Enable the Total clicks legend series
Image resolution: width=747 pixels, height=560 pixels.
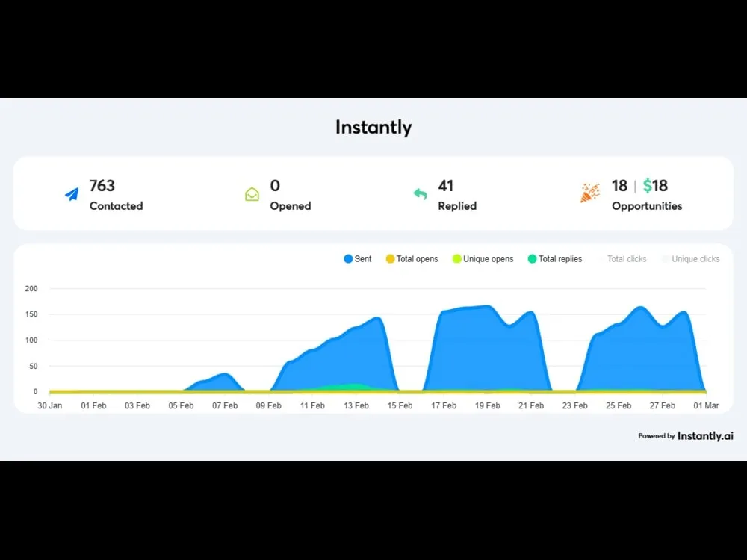pyautogui.click(x=622, y=259)
